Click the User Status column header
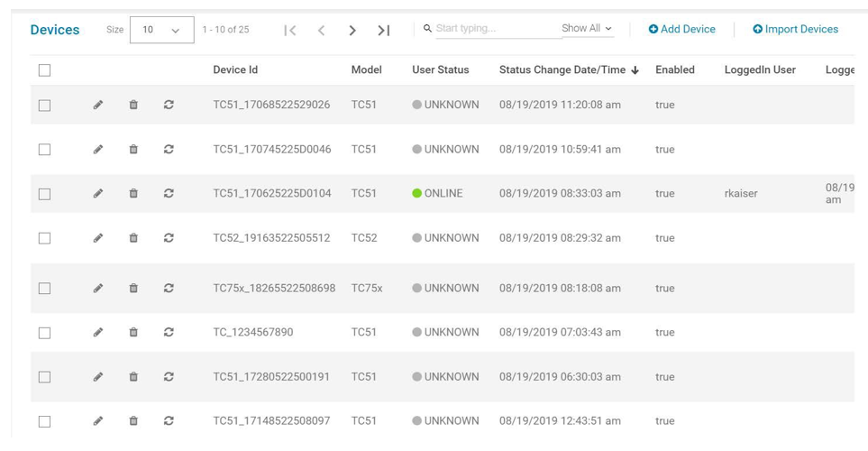The image size is (868, 451). click(x=440, y=69)
